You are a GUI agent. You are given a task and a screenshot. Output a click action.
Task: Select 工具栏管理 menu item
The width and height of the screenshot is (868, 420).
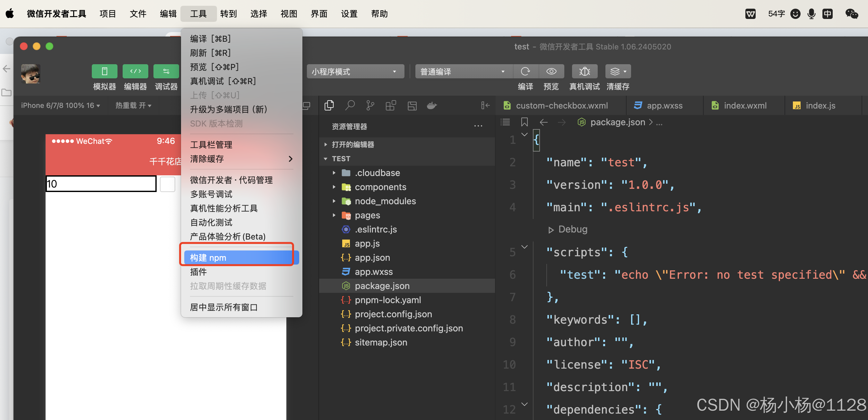pos(242,144)
